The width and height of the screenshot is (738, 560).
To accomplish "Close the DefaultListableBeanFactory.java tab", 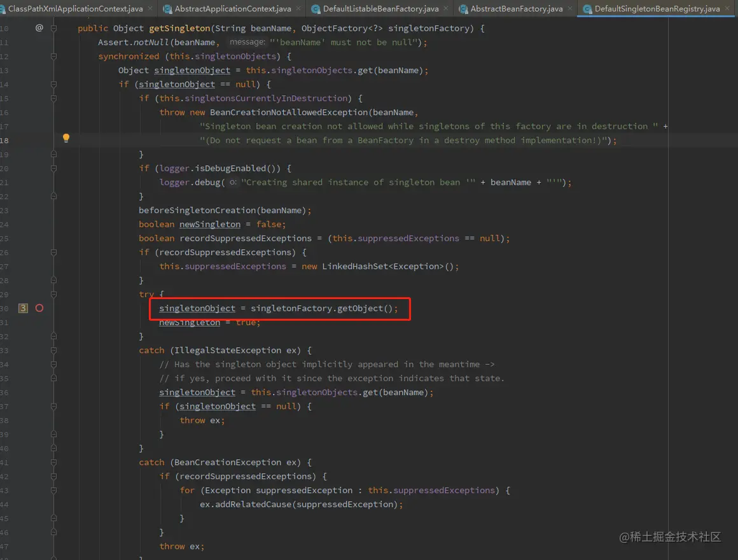I will 446,8.
